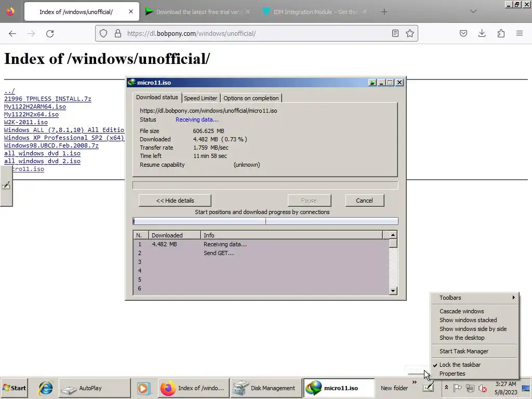Image resolution: width=532 pixels, height=399 pixels.
Task: Open the My1122H2x64.iso link
Action: [31, 114]
